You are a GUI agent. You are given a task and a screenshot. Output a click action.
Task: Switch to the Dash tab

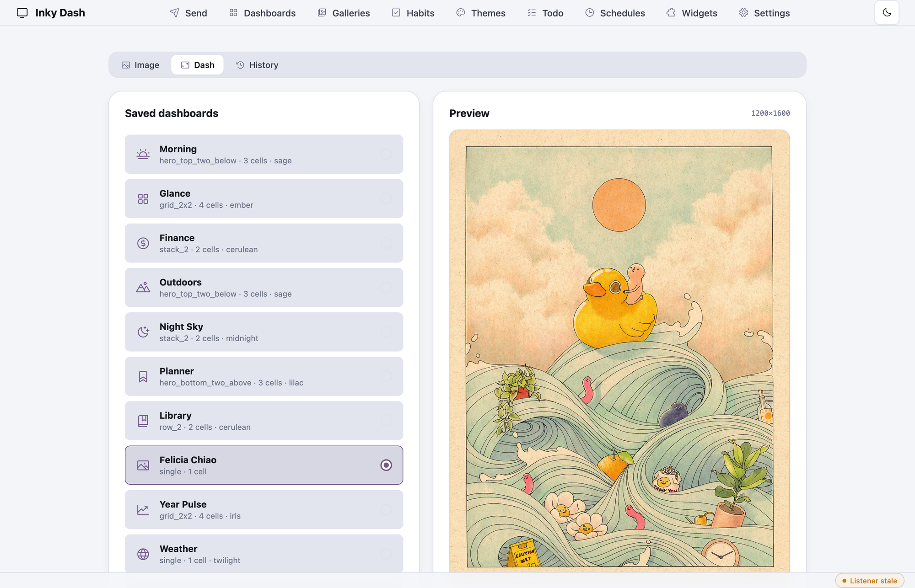[197, 65]
